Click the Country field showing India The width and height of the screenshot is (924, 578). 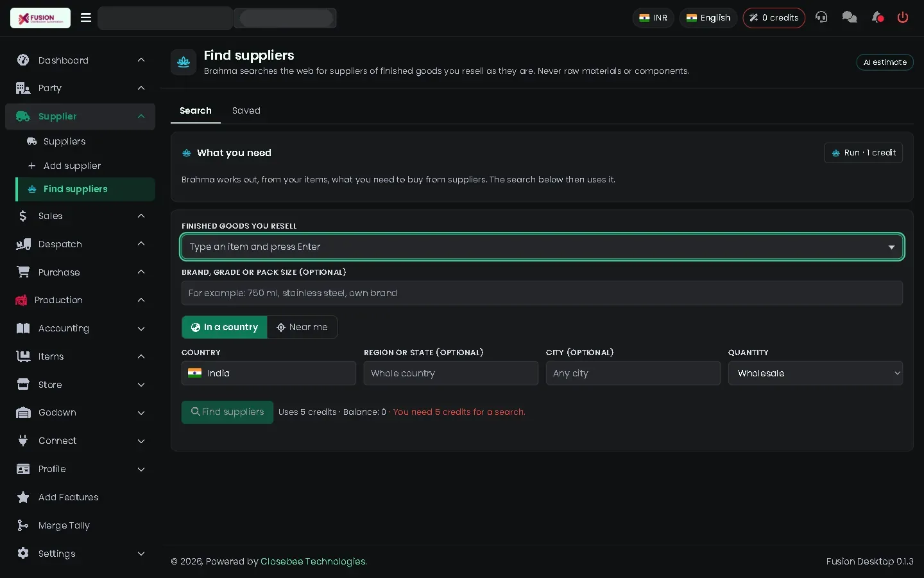coord(269,373)
